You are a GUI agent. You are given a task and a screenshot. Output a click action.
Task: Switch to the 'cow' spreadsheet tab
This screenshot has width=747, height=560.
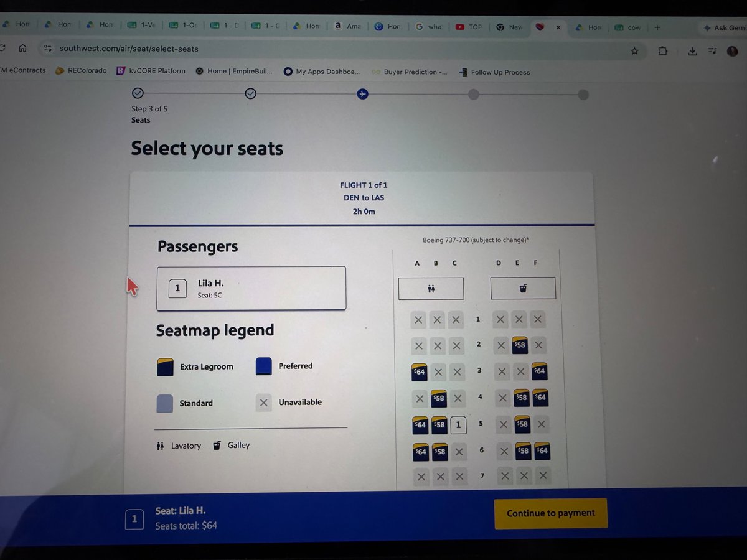(628, 27)
